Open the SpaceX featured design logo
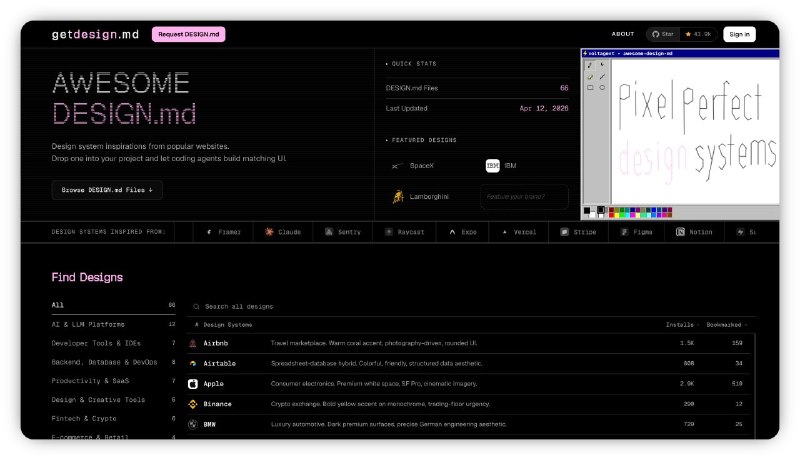Screen dimensions: 800x460 click(x=397, y=166)
